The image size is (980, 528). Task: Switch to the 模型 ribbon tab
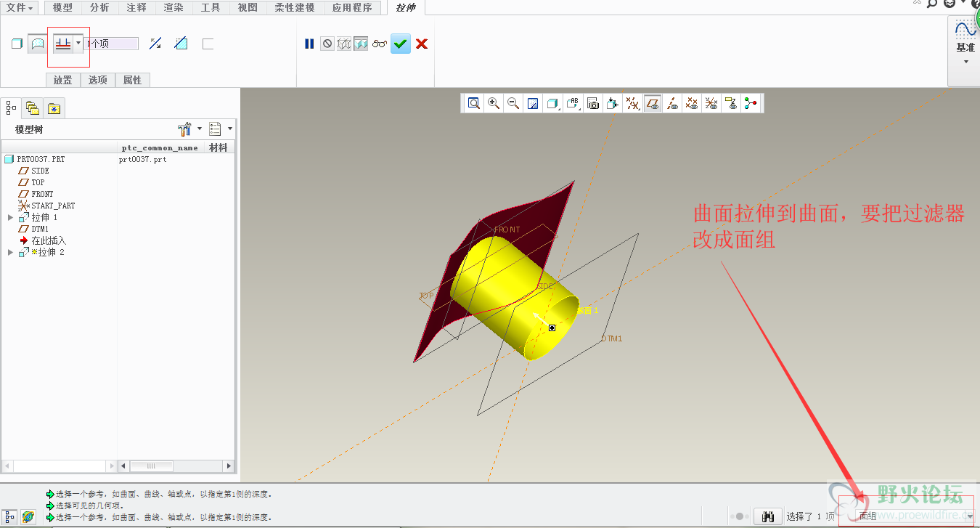pos(63,7)
